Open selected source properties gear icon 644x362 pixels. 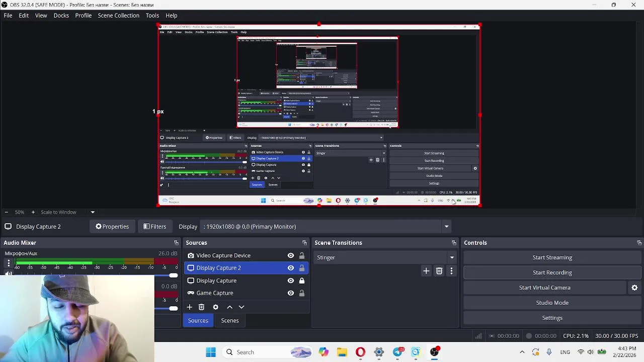215,307
